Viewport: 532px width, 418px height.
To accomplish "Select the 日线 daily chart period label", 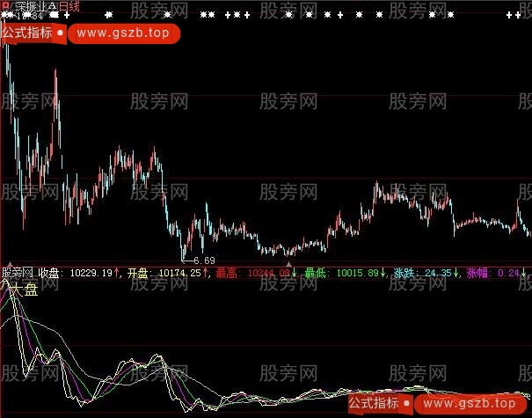I will coord(69,6).
